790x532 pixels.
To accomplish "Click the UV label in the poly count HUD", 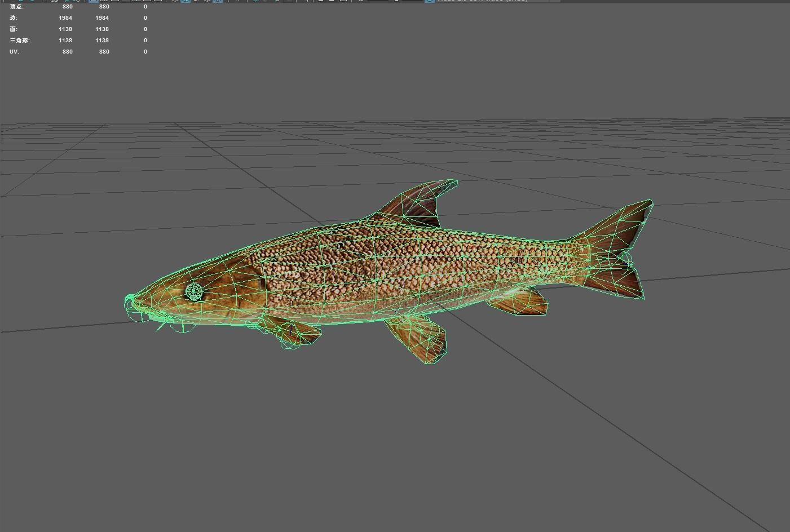I will (x=14, y=52).
